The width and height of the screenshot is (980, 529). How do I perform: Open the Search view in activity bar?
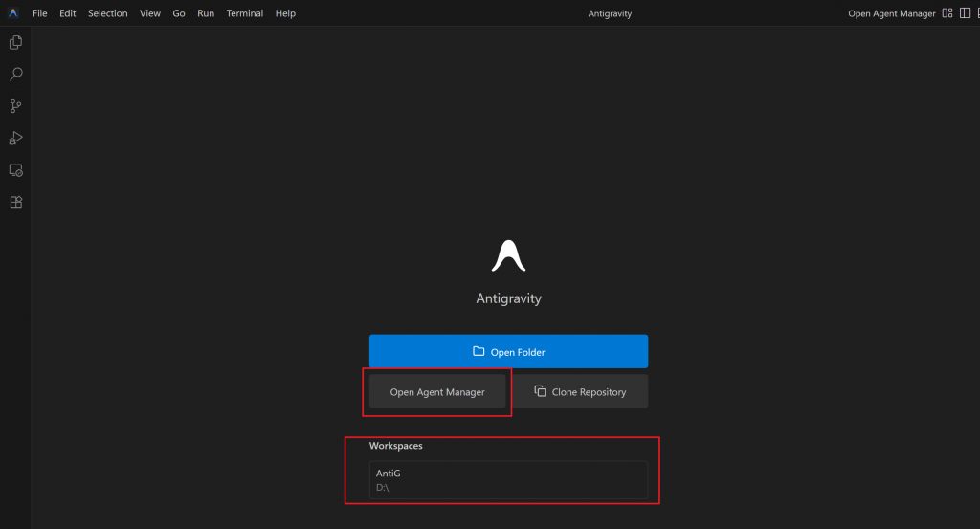15,74
